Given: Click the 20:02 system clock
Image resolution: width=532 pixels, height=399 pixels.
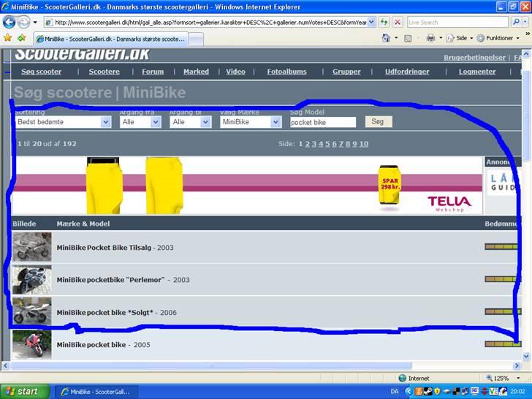Looking at the screenshot, I should coord(517,392).
